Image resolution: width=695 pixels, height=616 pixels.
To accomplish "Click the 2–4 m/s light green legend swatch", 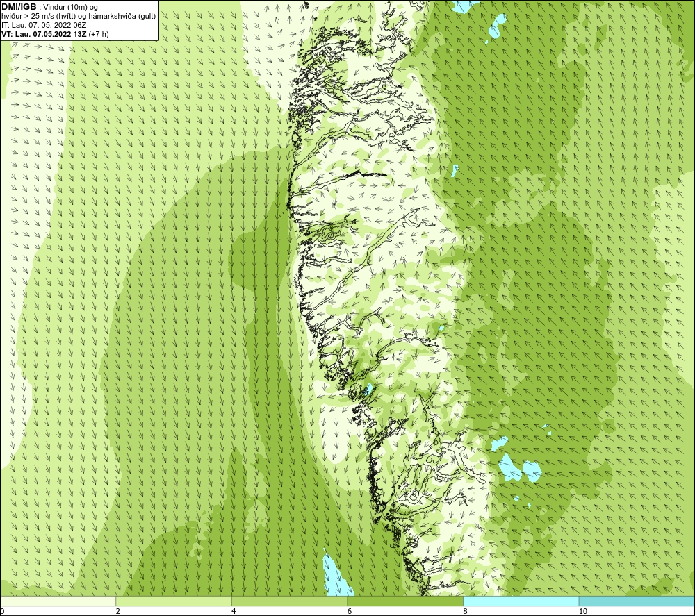I will (x=174, y=601).
